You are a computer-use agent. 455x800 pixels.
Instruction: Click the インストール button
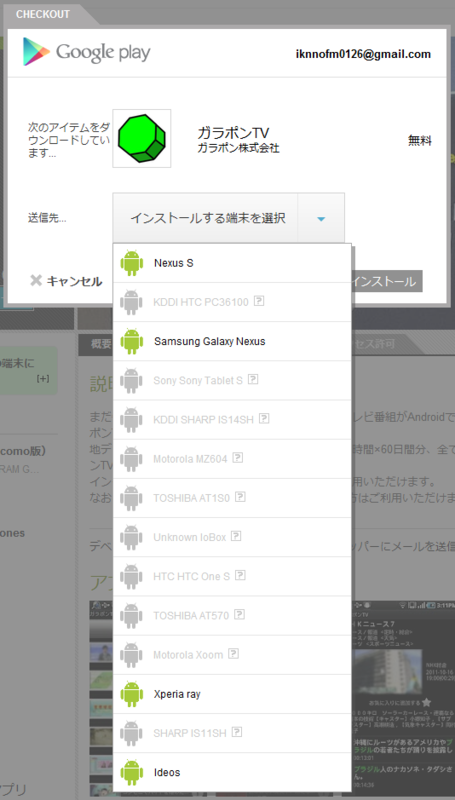tap(387, 281)
